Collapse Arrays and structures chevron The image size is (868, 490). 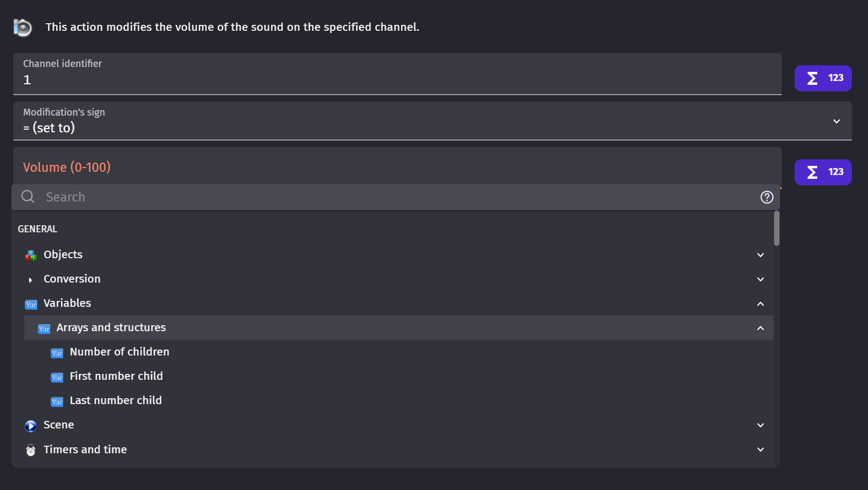(760, 328)
